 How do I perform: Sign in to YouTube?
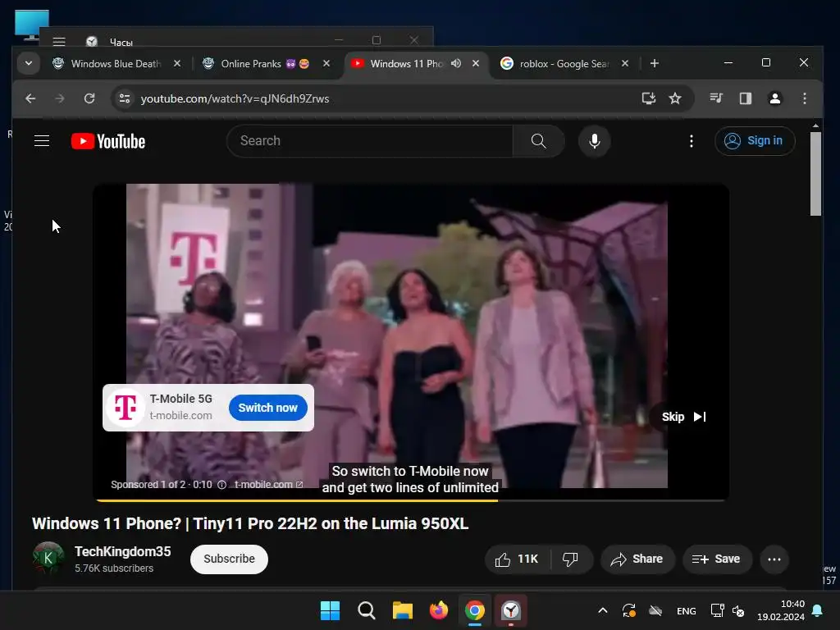pyautogui.click(x=755, y=141)
